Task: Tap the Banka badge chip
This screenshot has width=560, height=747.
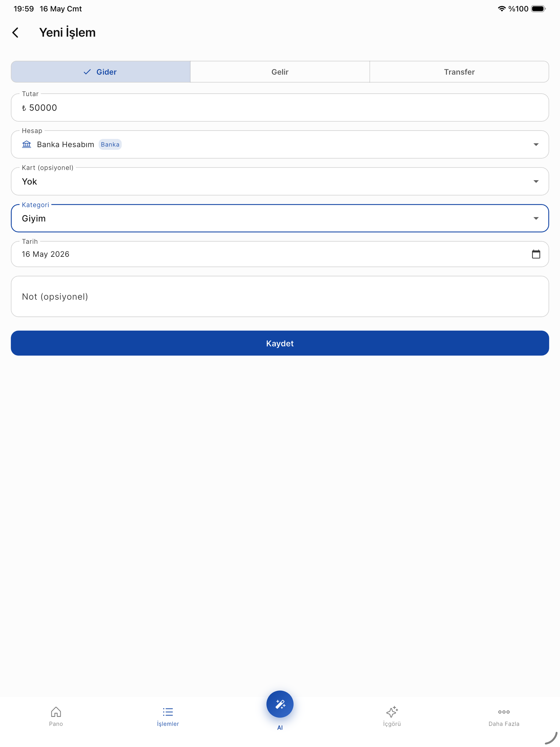Action: 110,145
